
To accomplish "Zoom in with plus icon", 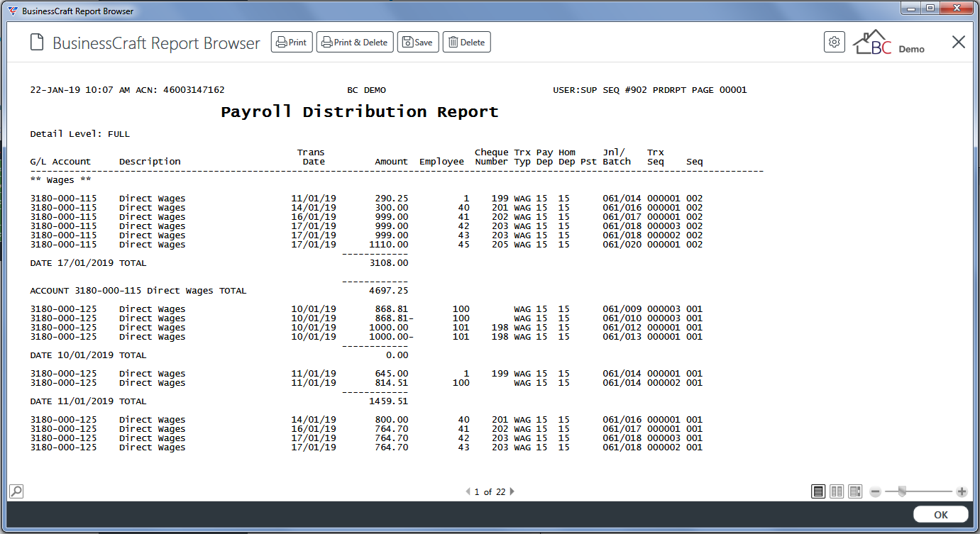I will click(x=962, y=491).
